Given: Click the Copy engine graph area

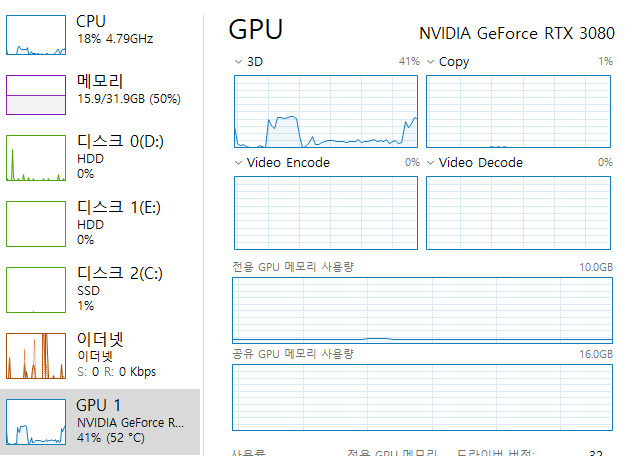Looking at the screenshot, I should 518,111.
